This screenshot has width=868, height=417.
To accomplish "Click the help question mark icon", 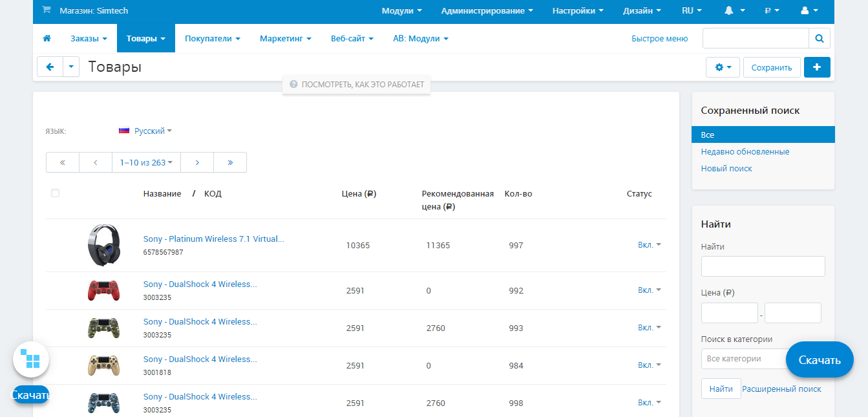I will (293, 85).
